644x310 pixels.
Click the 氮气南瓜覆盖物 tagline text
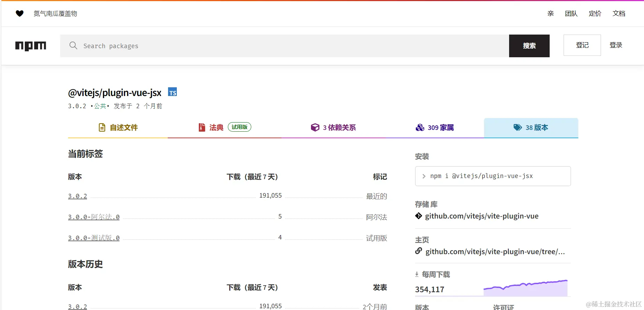(x=55, y=14)
